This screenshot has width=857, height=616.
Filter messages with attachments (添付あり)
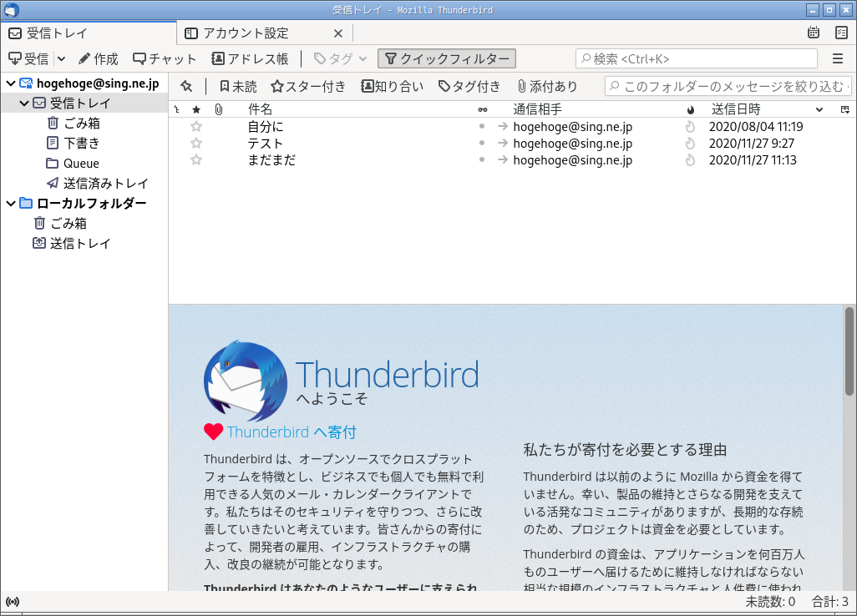click(547, 86)
